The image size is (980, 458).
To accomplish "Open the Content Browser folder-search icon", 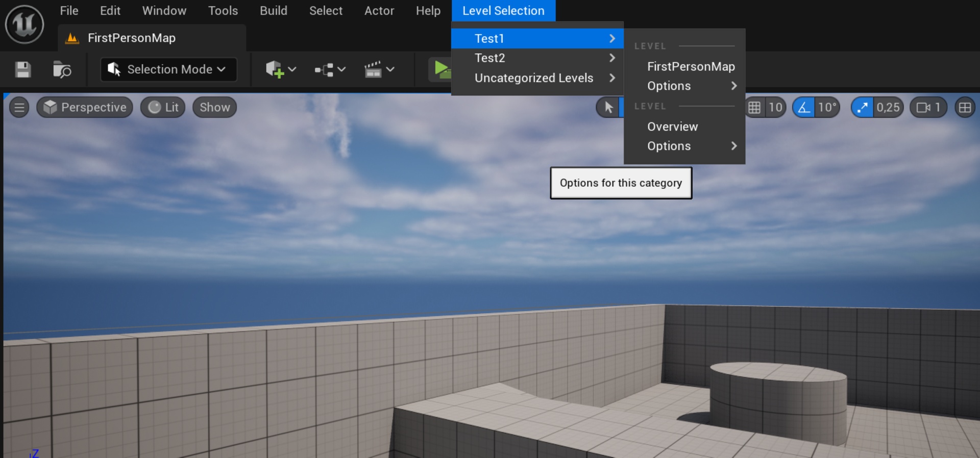I will tap(62, 69).
